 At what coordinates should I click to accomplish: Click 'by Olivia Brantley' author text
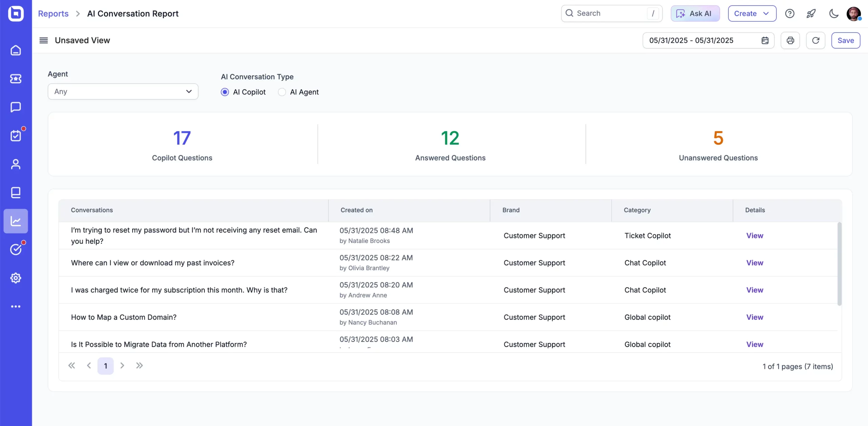364,268
